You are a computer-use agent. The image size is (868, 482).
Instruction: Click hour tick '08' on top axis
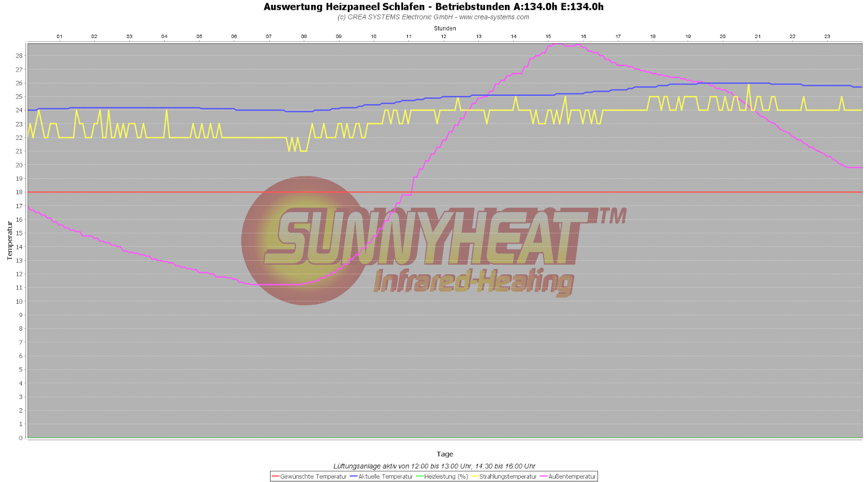(x=304, y=36)
